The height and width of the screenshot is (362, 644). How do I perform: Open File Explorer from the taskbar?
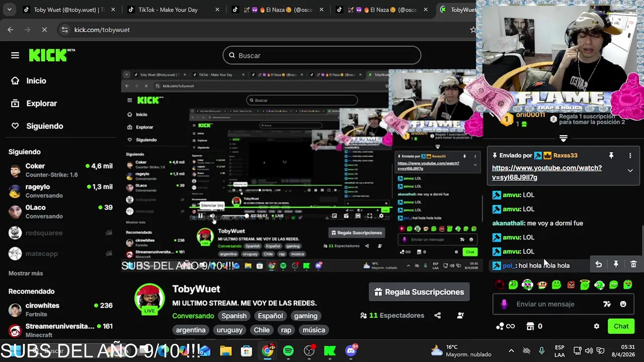(x=225, y=350)
